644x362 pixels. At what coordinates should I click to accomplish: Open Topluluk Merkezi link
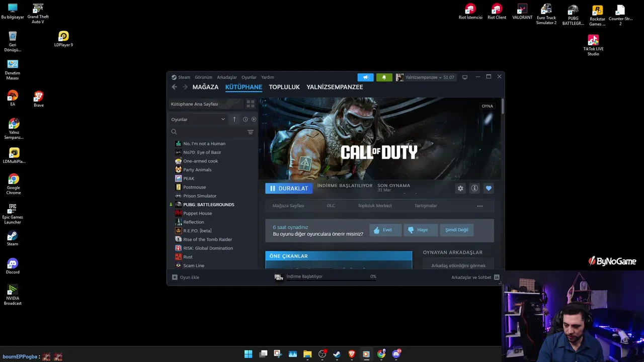pos(375,206)
